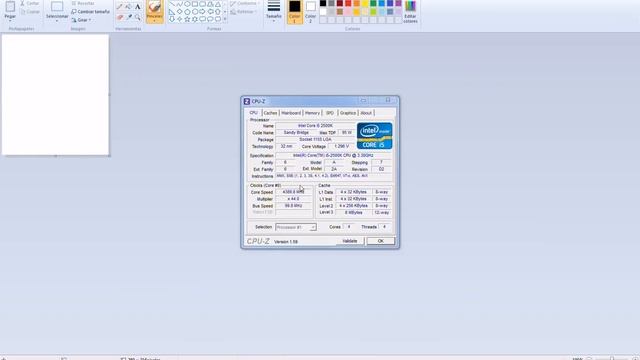640x360 pixels.
Task: Click the x 44.0 multiplier value
Action: tap(293, 199)
